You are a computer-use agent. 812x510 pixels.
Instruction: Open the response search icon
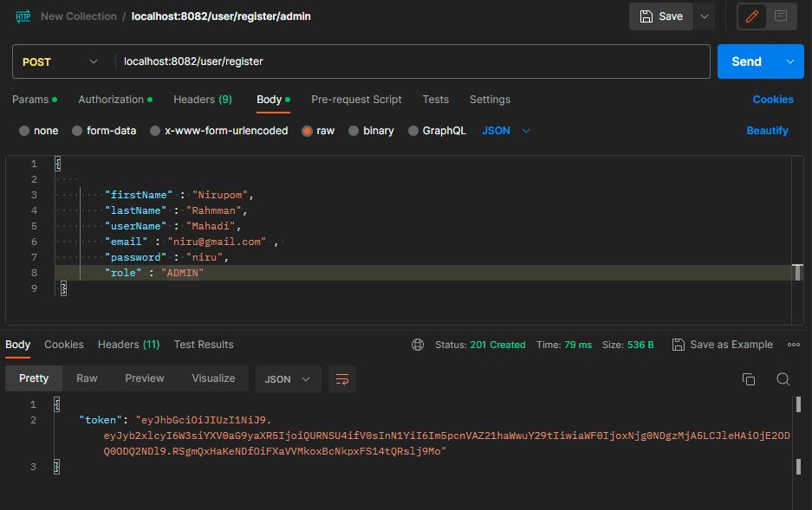[783, 378]
